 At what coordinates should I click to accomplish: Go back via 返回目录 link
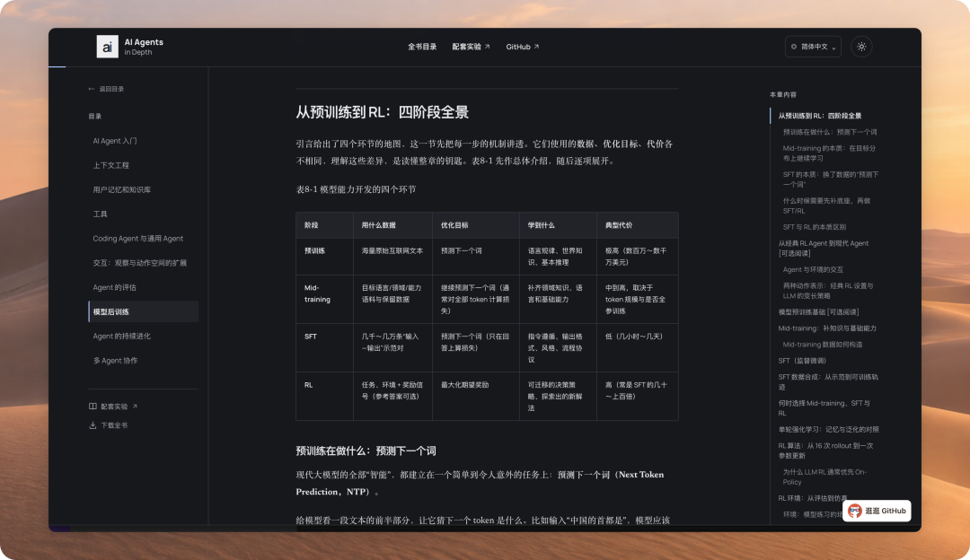(x=106, y=89)
